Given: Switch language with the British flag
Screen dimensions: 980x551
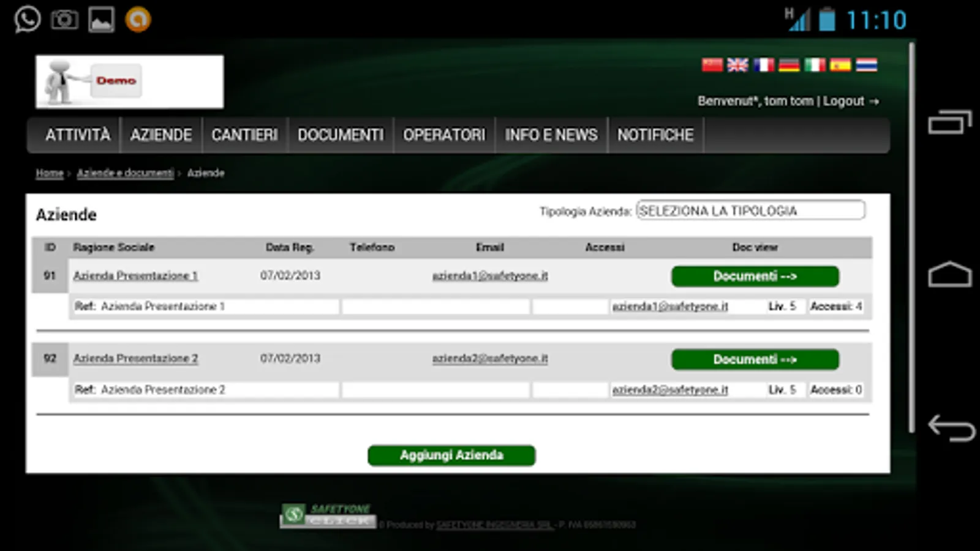Looking at the screenshot, I should pyautogui.click(x=737, y=65).
